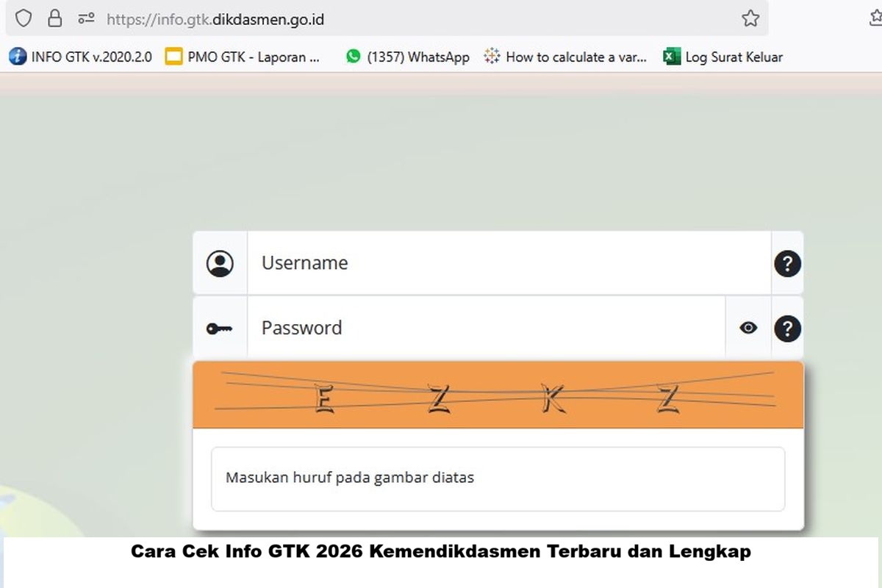Screen dimensions: 882x588
Task: Open site security info via padlock icon
Action: [55, 18]
